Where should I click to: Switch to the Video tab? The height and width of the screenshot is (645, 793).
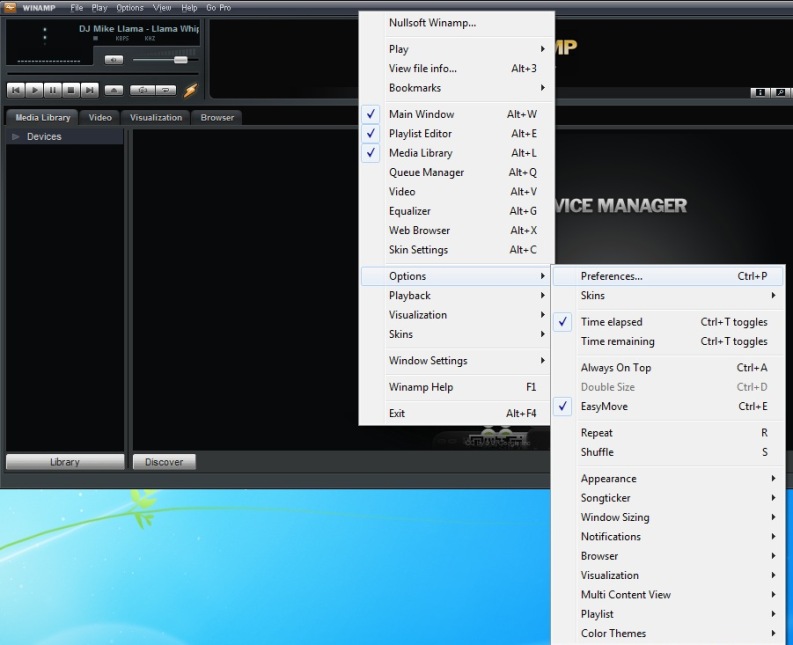(x=100, y=117)
